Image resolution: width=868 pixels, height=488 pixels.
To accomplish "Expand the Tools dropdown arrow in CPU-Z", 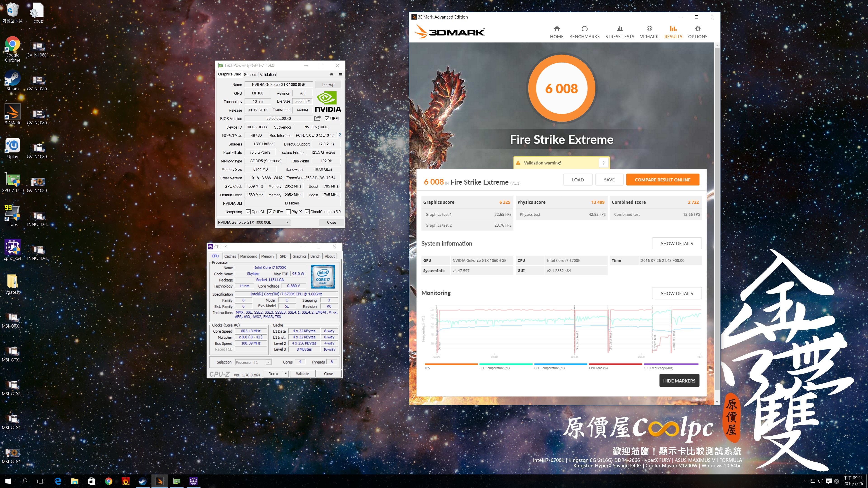I will point(286,373).
